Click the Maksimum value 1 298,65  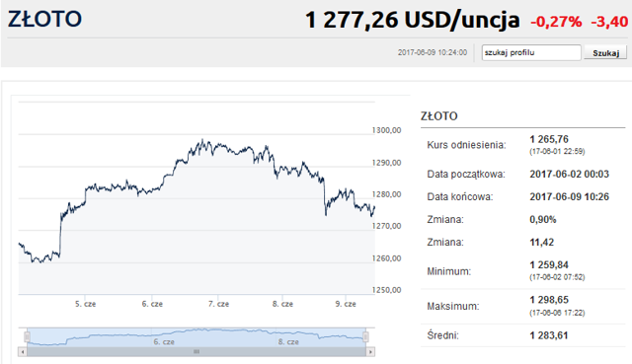[549, 300]
